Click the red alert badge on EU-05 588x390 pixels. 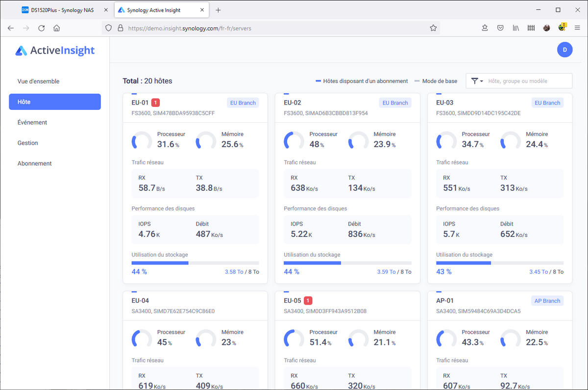pyautogui.click(x=308, y=301)
